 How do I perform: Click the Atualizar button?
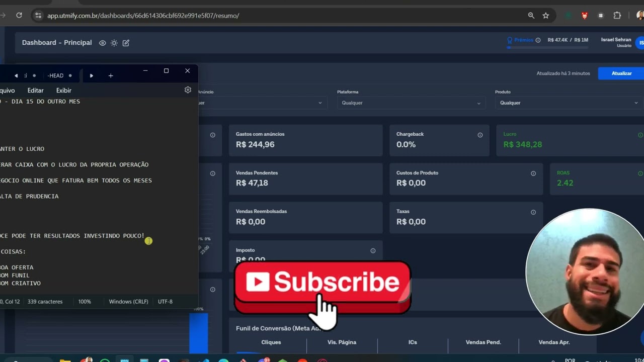621,73
